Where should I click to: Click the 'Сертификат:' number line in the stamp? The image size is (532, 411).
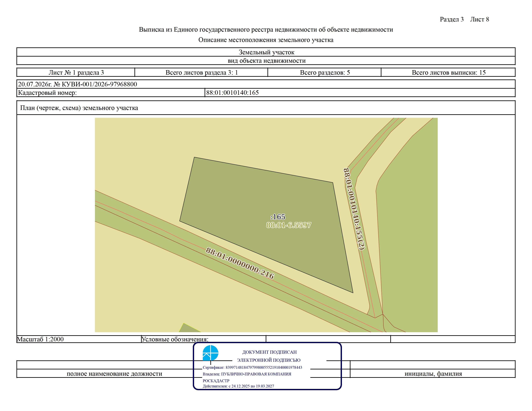point(252,367)
